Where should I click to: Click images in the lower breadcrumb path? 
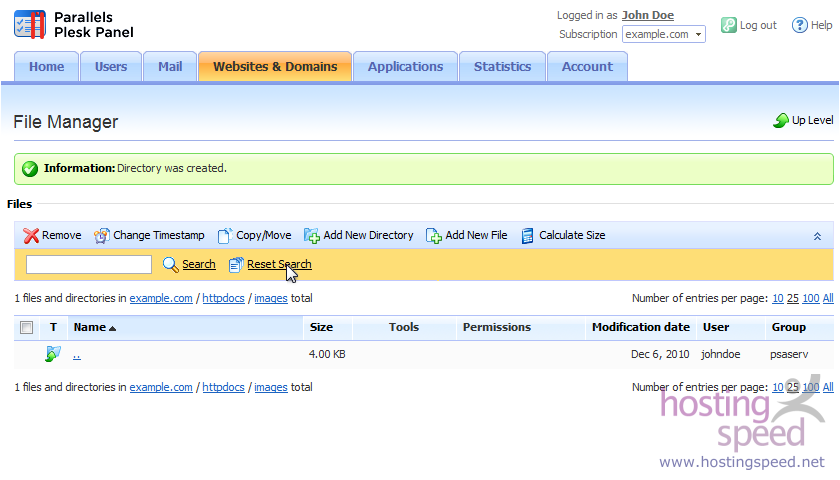point(271,387)
